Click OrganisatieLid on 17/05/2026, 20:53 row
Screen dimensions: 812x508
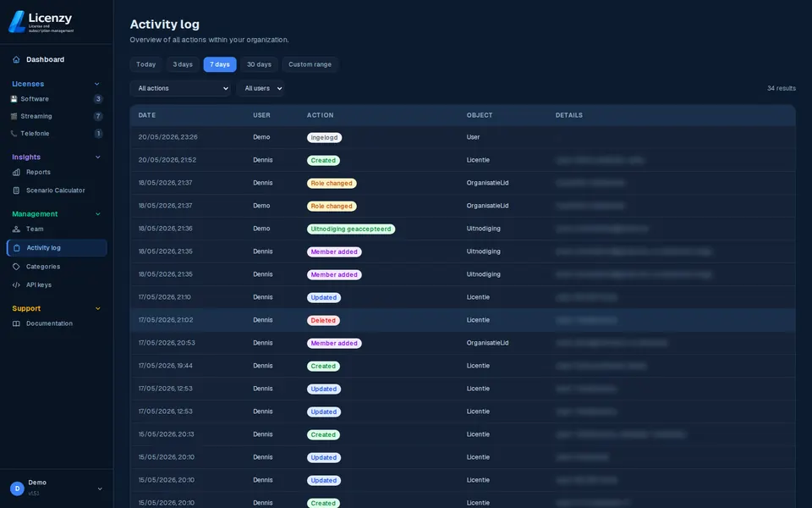(487, 343)
